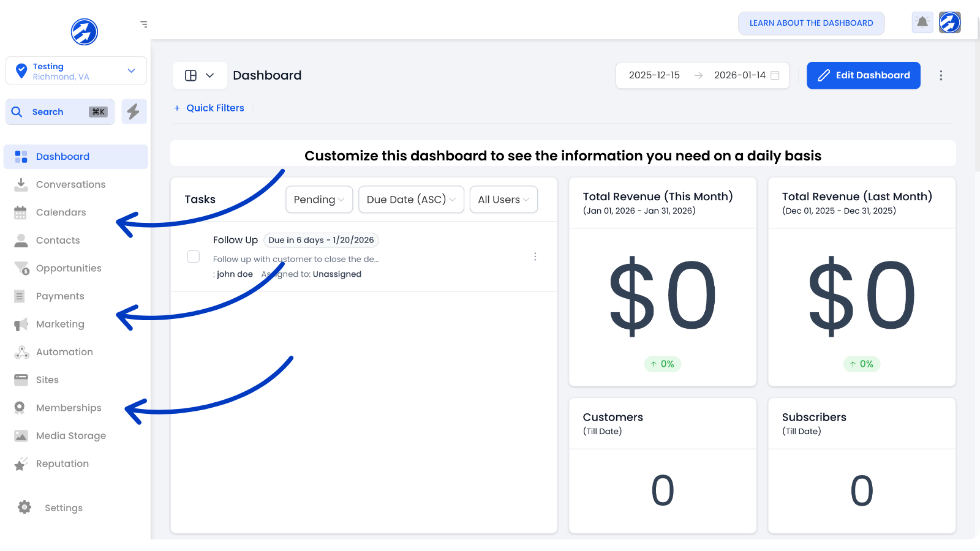
Task: Click the Media Storage image icon
Action: (21, 436)
